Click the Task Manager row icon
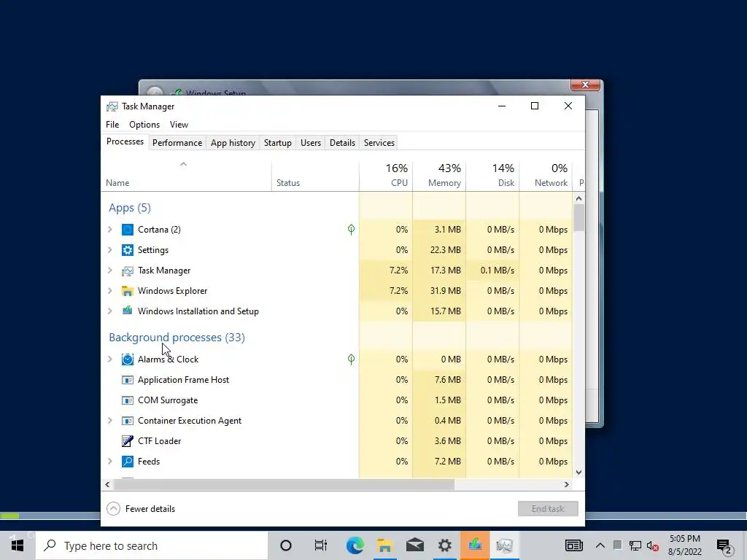 point(127,271)
